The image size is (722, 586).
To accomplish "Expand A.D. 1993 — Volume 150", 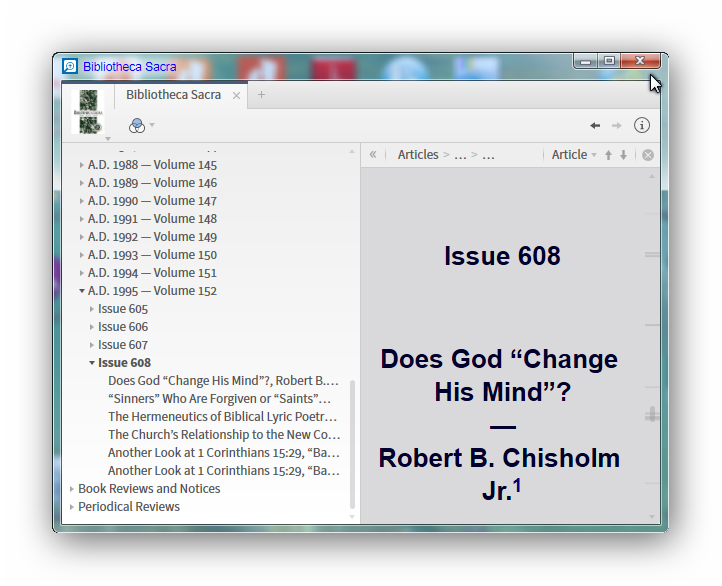I will click(82, 255).
